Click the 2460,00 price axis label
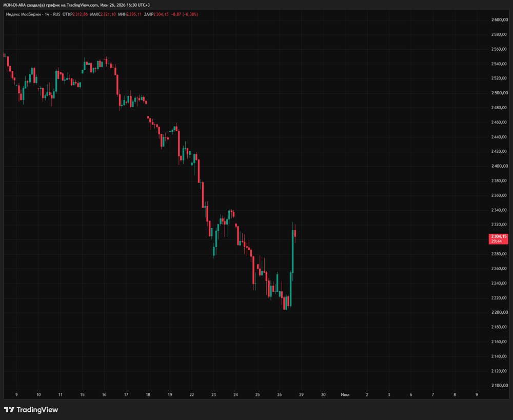Screen dimensions: 513x420 (x=499, y=123)
